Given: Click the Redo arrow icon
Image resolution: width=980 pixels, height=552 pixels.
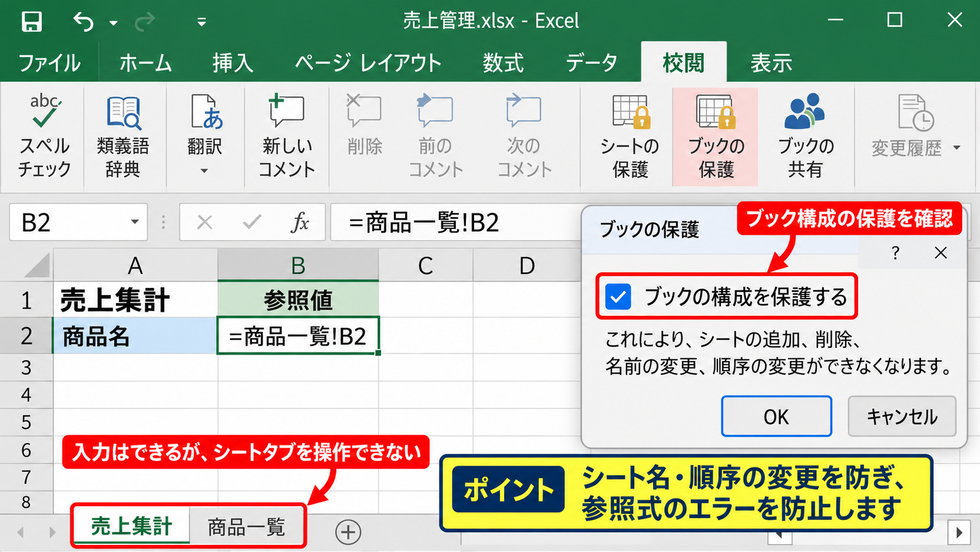Looking at the screenshot, I should 145,22.
